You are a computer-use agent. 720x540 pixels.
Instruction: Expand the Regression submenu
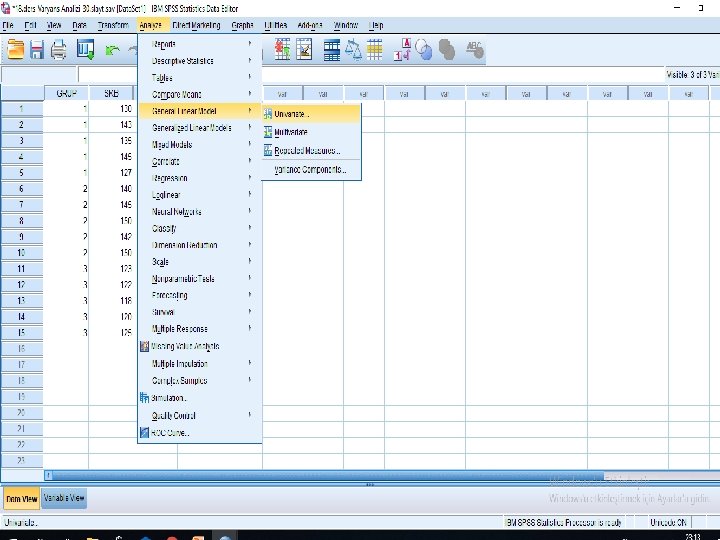tap(200, 178)
